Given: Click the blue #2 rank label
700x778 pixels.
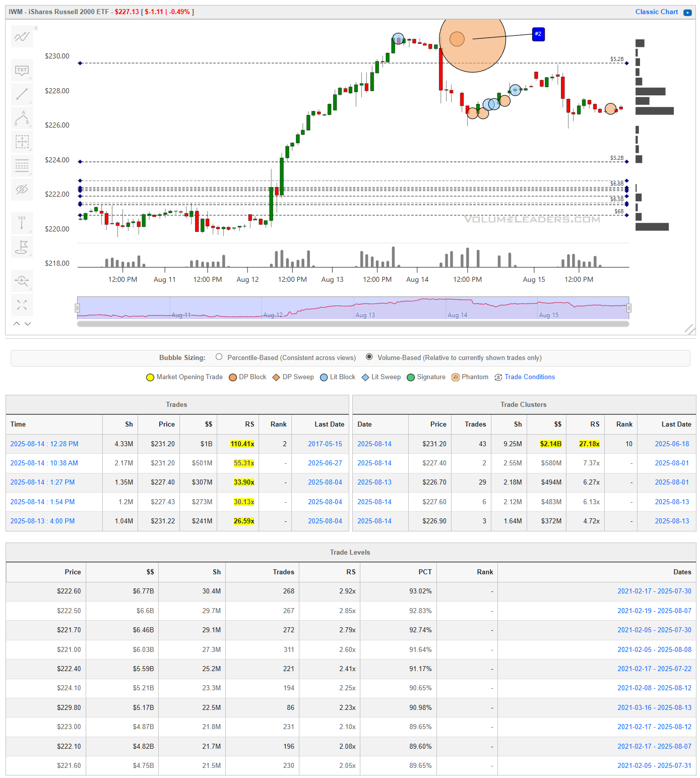Looking at the screenshot, I should [x=538, y=34].
